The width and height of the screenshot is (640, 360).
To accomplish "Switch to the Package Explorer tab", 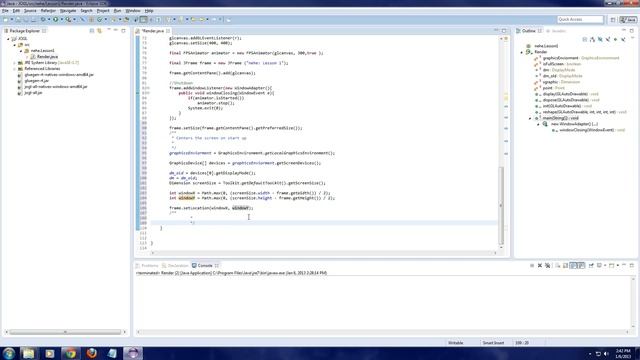I will pyautogui.click(x=24, y=31).
